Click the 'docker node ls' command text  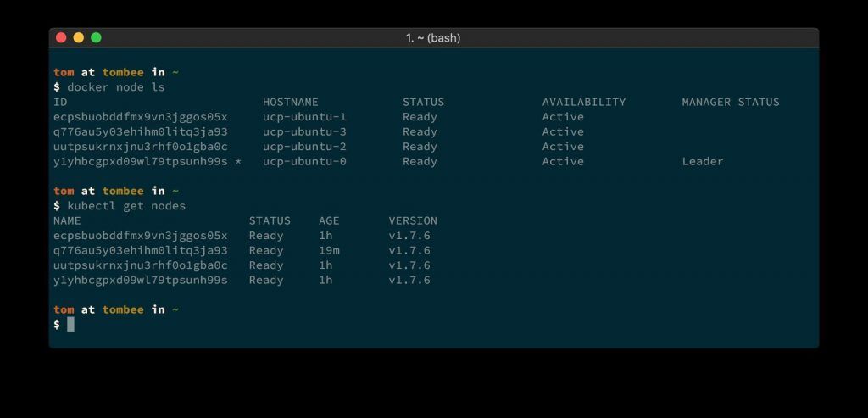click(x=115, y=87)
